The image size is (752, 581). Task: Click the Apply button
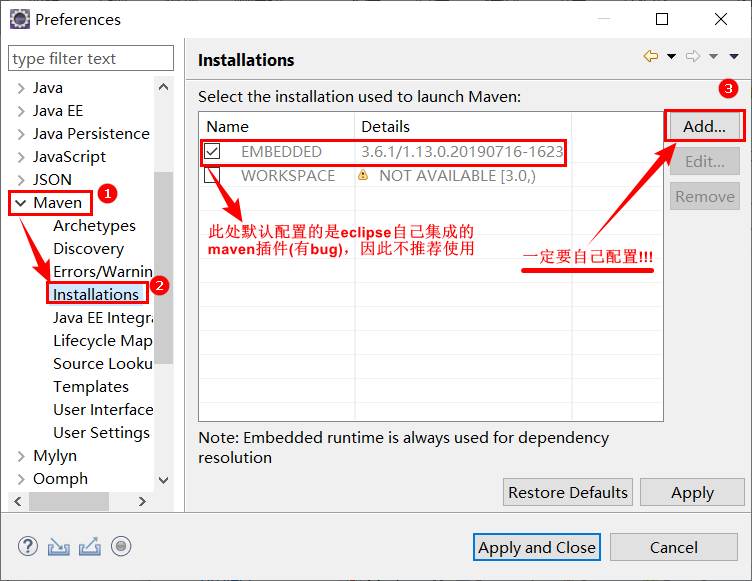click(x=692, y=492)
